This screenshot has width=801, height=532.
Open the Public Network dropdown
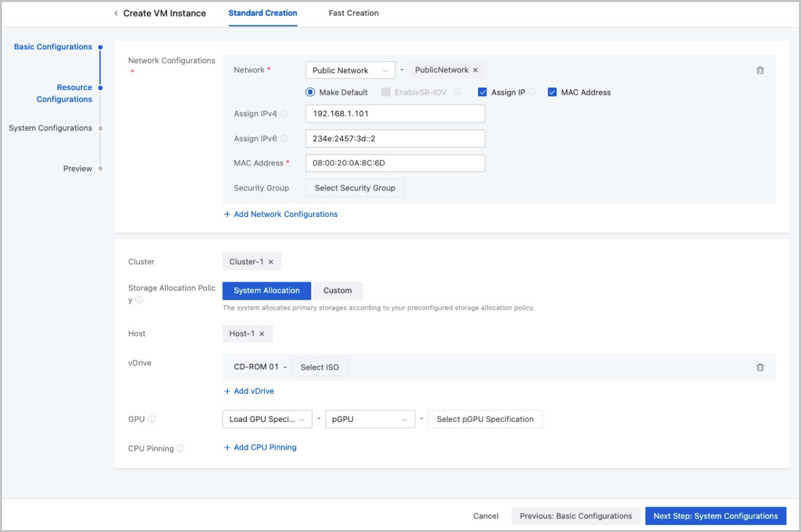click(x=350, y=71)
